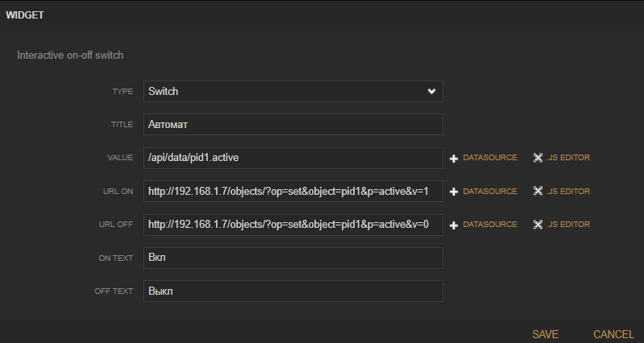Click the VALUE field with /api/data/pid1.active
The width and height of the screenshot is (644, 343).
(293, 158)
